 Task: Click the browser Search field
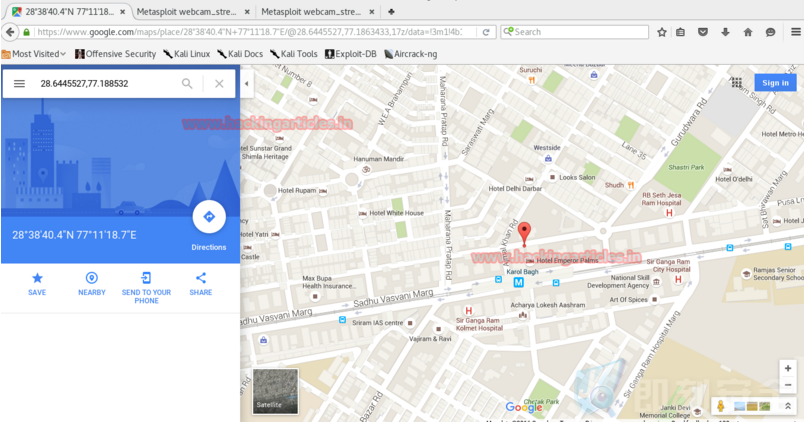click(x=575, y=32)
